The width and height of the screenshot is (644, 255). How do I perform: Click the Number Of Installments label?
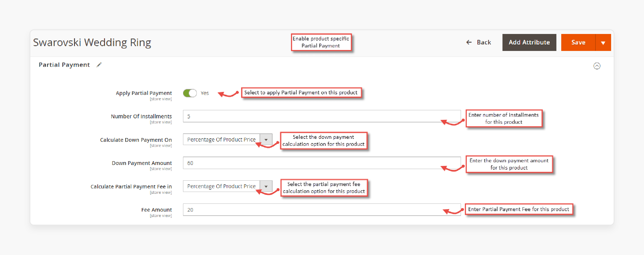point(141,116)
